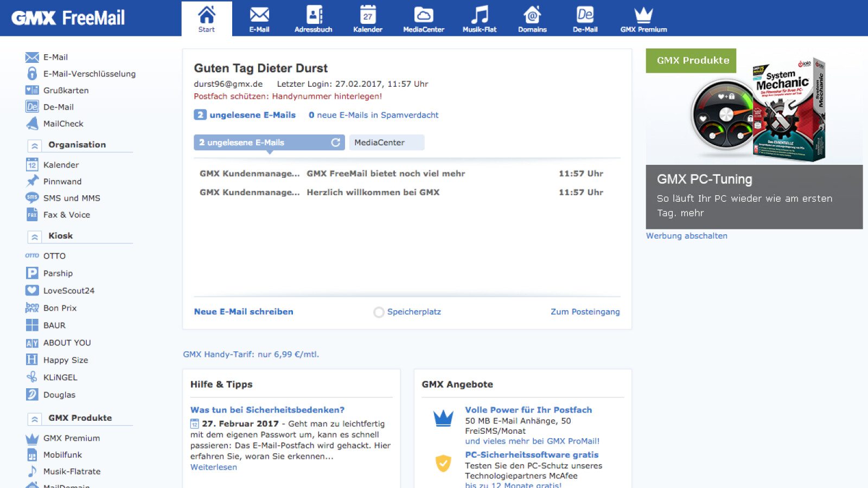Open '2 ungelesene E-Mails' link
The image size is (868, 488).
pos(245,115)
